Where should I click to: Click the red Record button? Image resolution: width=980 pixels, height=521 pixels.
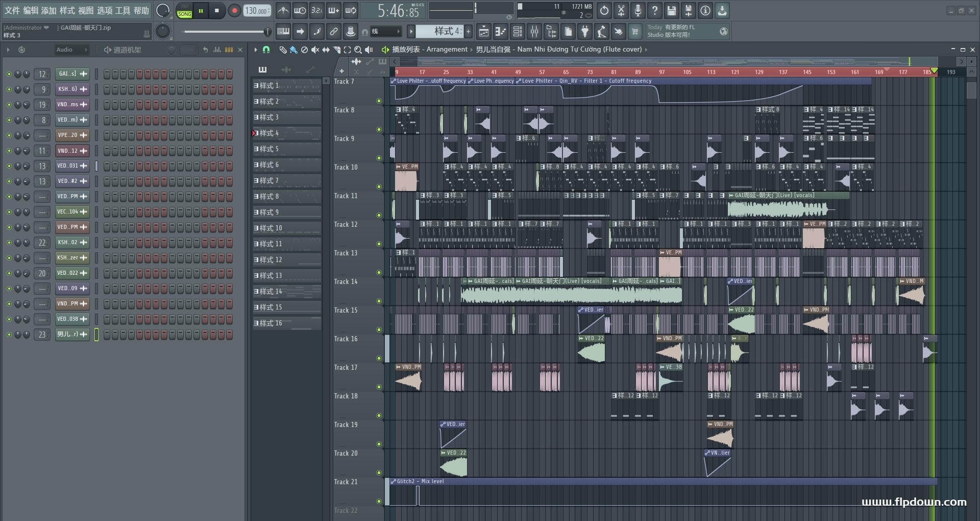tap(234, 11)
